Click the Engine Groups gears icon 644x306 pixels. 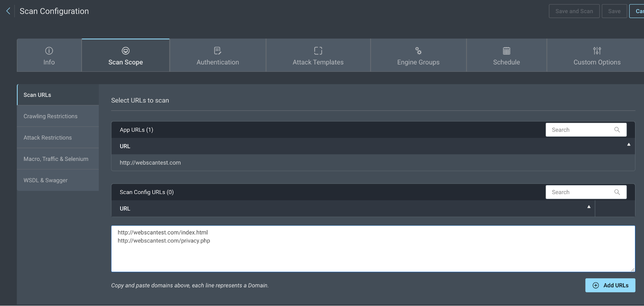click(x=418, y=51)
